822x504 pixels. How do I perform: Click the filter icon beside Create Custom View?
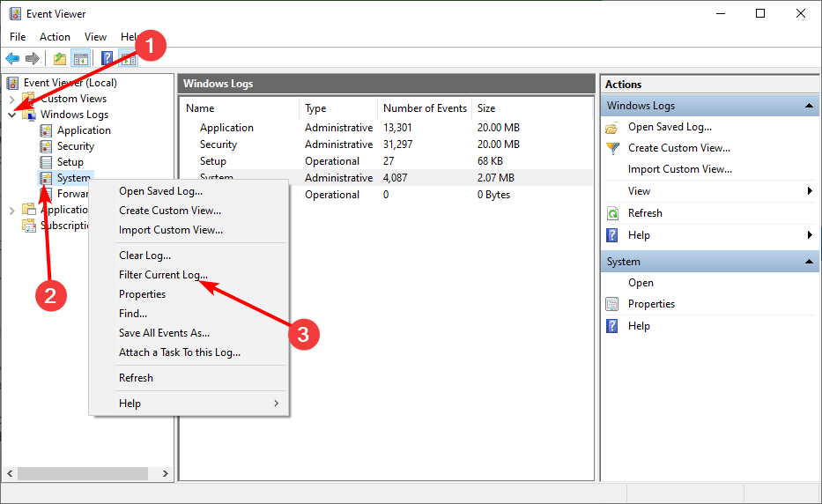612,148
